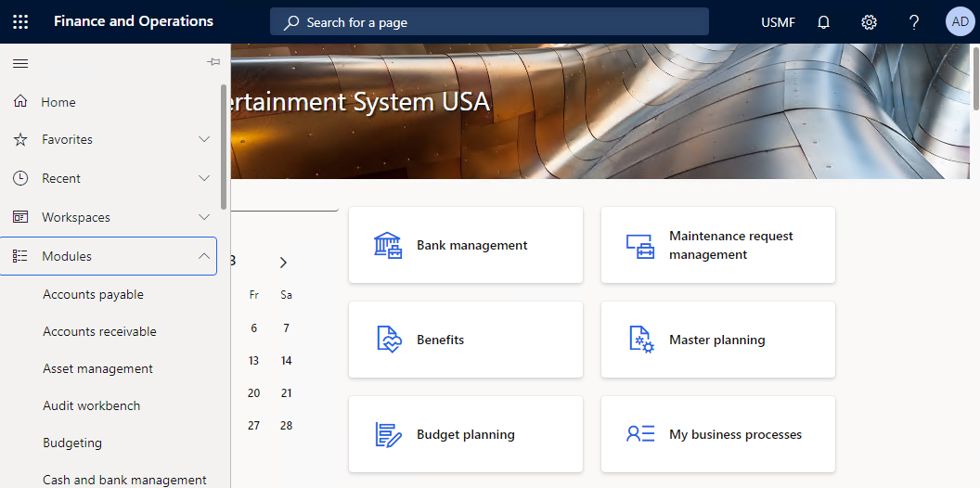Click the Search for a page field
This screenshot has width=980, height=488.
coord(489,22)
